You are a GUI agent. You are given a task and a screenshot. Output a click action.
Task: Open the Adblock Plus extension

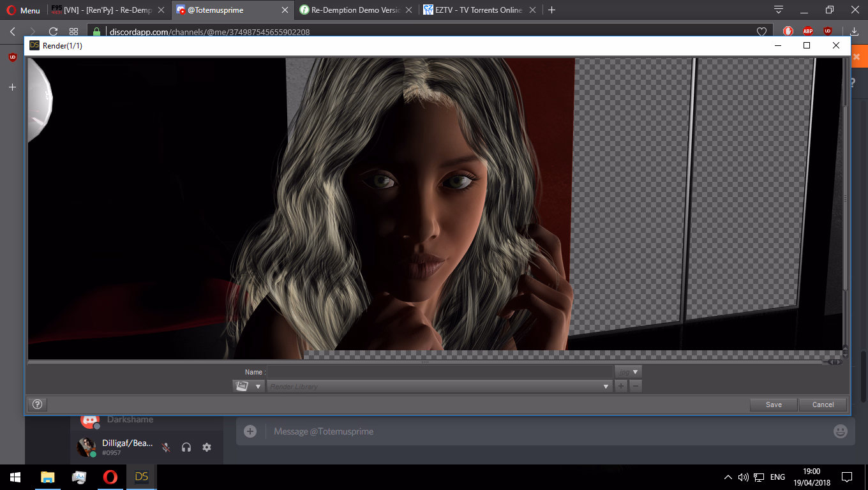[808, 31]
